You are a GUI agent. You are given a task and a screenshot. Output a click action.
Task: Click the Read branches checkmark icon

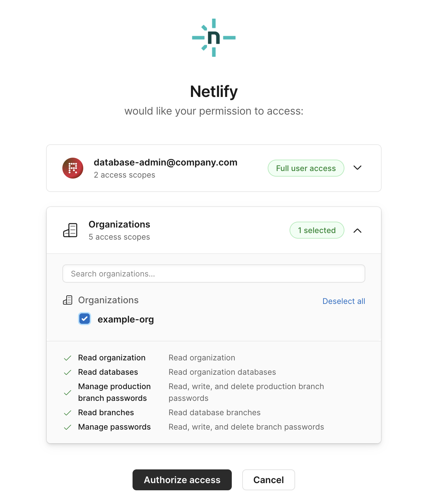click(x=68, y=413)
